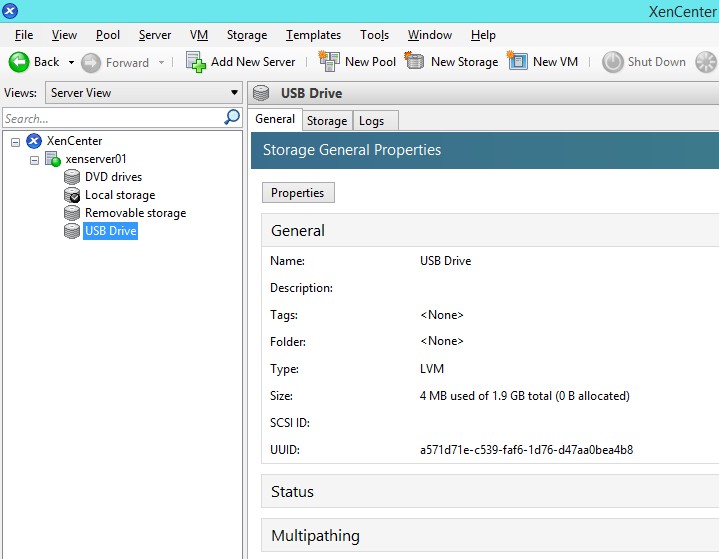Click the New Pool icon

pos(329,61)
